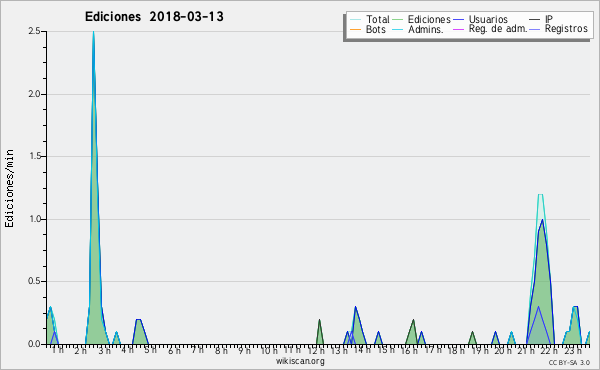Viewport: 600px width, 370px height.
Task: Click the 1.2 Total peak near 22 h
Action: point(540,268)
